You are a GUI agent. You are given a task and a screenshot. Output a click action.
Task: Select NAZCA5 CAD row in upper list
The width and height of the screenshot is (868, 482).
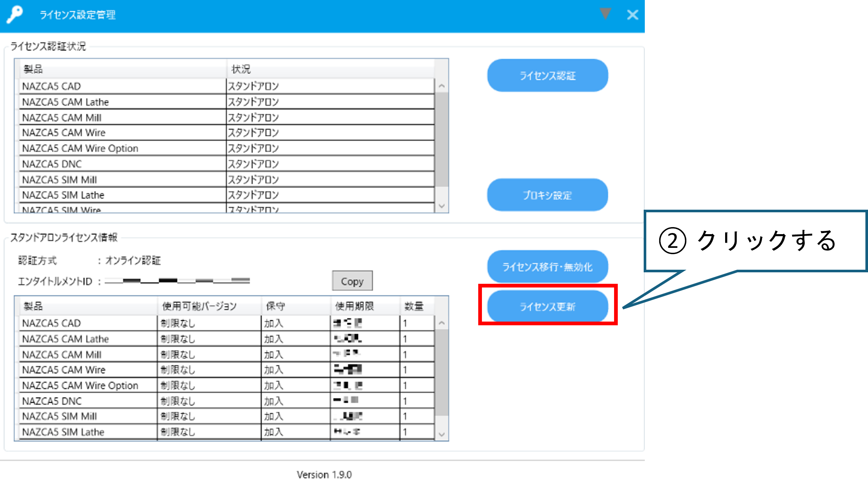226,86
